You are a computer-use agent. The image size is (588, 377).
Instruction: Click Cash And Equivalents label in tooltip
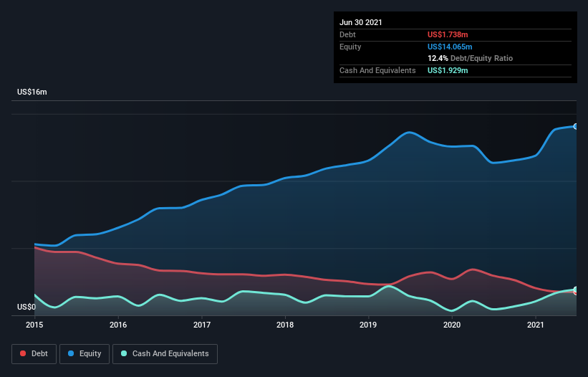coord(377,70)
